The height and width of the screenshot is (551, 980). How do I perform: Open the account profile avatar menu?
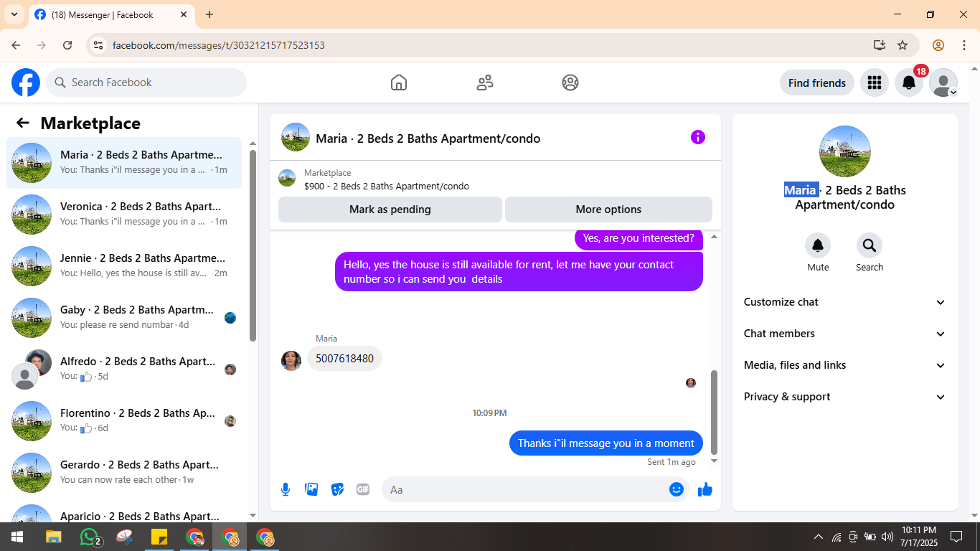point(943,83)
